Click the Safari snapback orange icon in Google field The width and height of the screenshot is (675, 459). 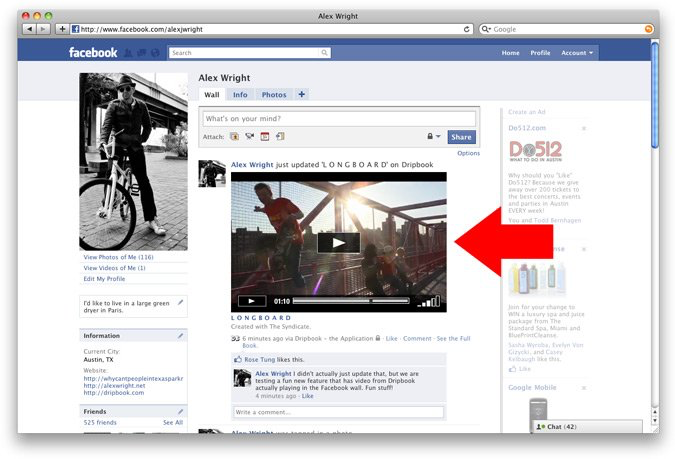point(648,29)
